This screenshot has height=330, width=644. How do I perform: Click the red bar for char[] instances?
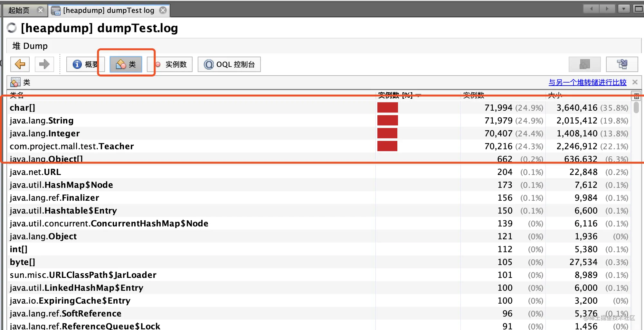(x=387, y=107)
